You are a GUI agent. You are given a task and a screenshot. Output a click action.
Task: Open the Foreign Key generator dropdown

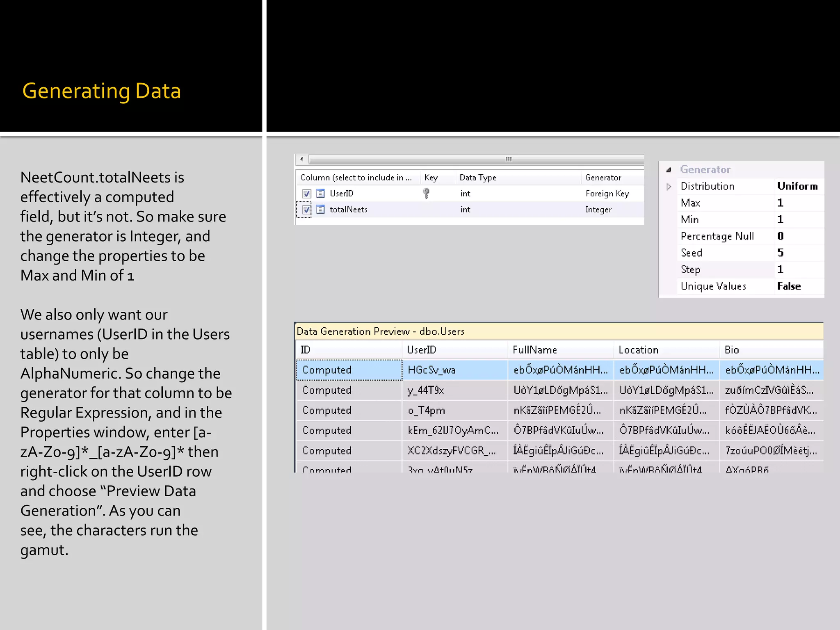(x=607, y=194)
